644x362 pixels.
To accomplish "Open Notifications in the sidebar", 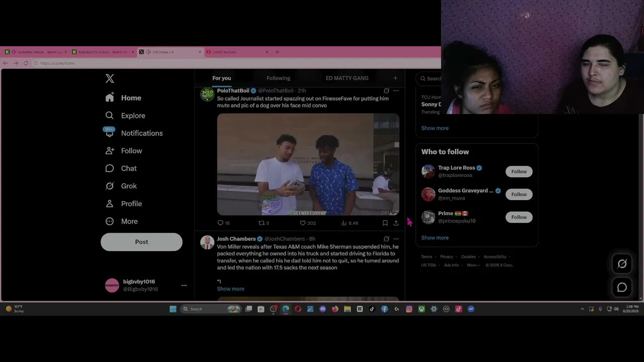I will [x=134, y=133].
